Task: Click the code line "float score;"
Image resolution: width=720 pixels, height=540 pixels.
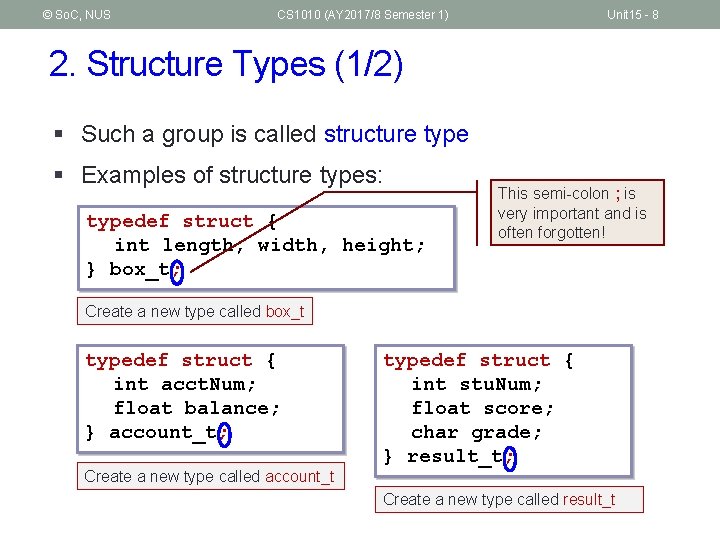Action: [x=483, y=408]
